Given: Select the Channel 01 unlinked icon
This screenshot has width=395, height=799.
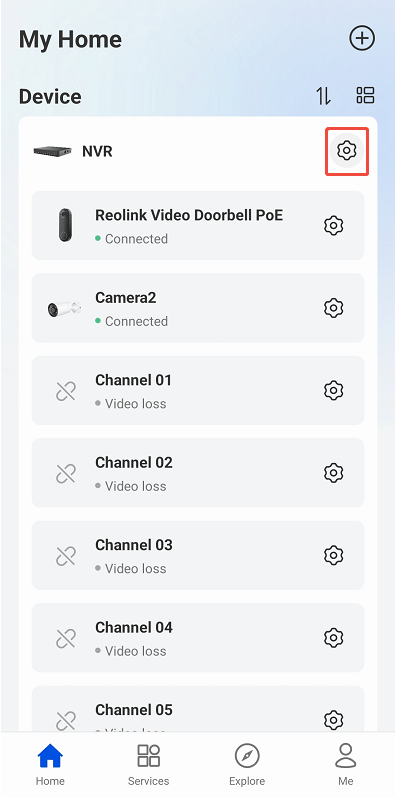Looking at the screenshot, I should pos(66,391).
